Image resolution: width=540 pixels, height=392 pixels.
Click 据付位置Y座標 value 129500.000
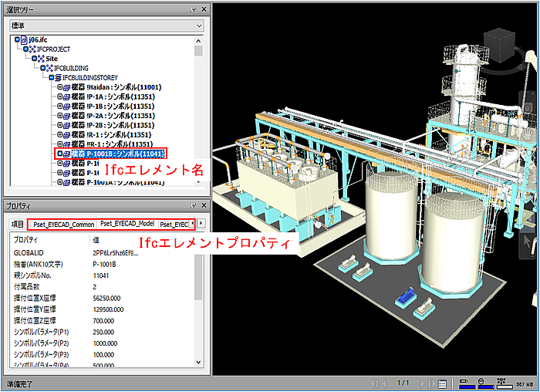[108, 309]
